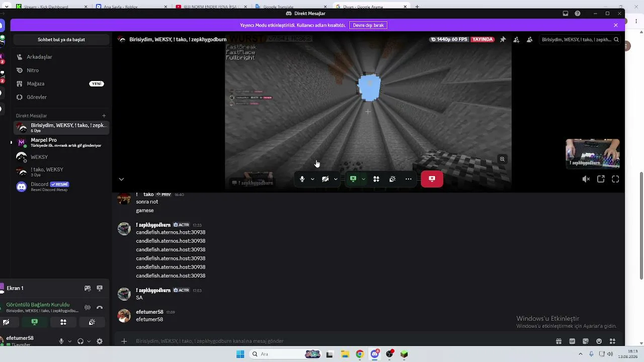Image resolution: width=644 pixels, height=362 pixels.
Task: Toggle screen share in voice panel
Action: (x=34, y=322)
